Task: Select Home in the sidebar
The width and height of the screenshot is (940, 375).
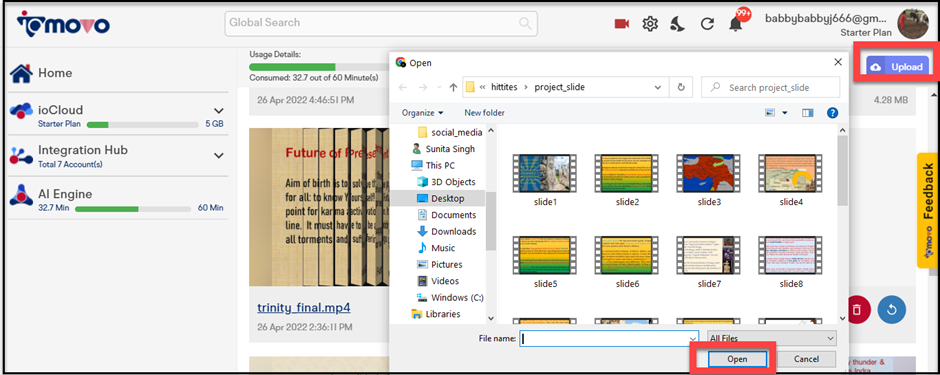Action: (55, 73)
